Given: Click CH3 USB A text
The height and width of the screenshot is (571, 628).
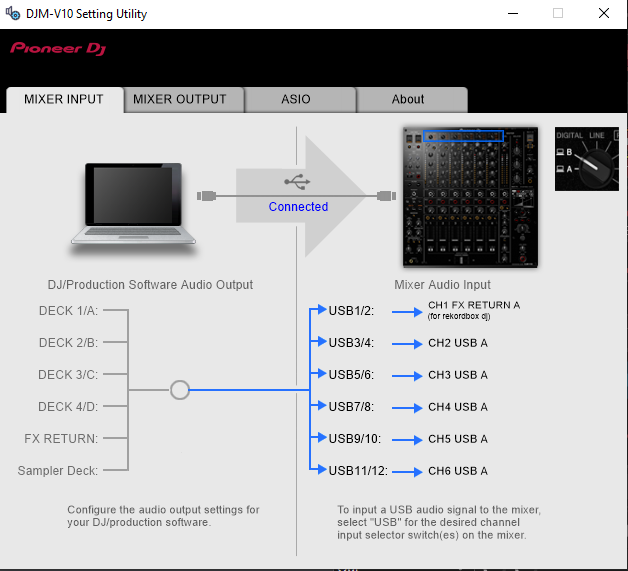Looking at the screenshot, I should 458,375.
